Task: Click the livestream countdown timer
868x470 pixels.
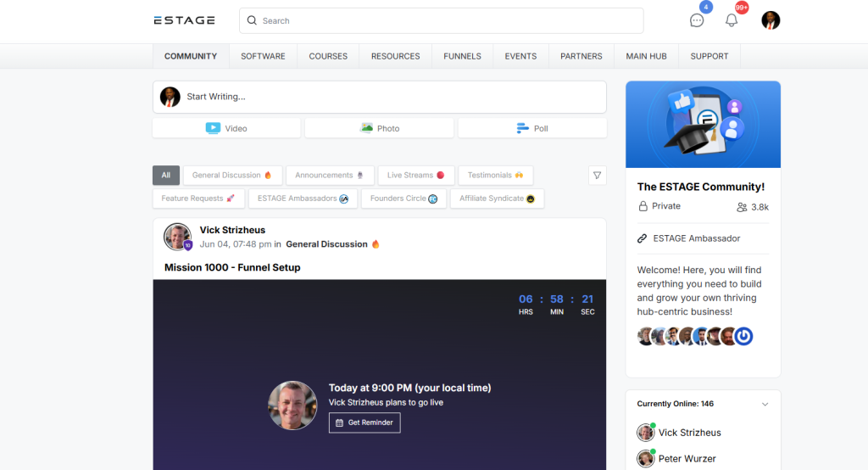Action: [x=556, y=305]
